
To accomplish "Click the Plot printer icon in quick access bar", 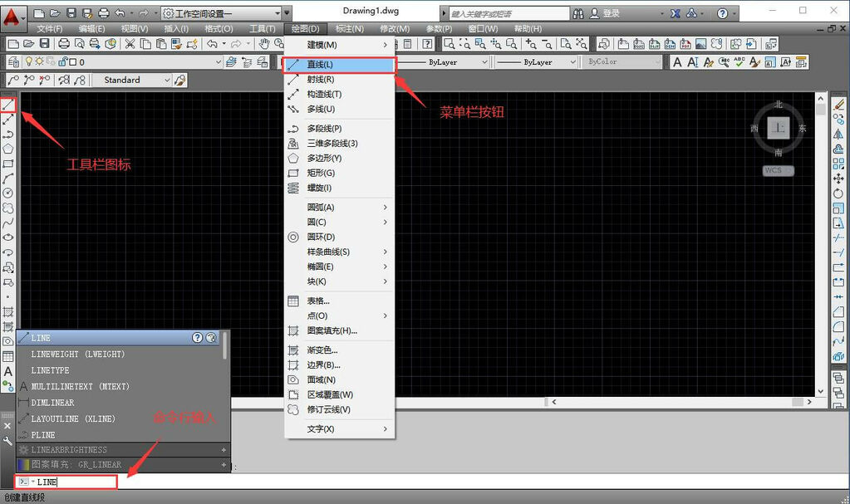I will click(103, 13).
